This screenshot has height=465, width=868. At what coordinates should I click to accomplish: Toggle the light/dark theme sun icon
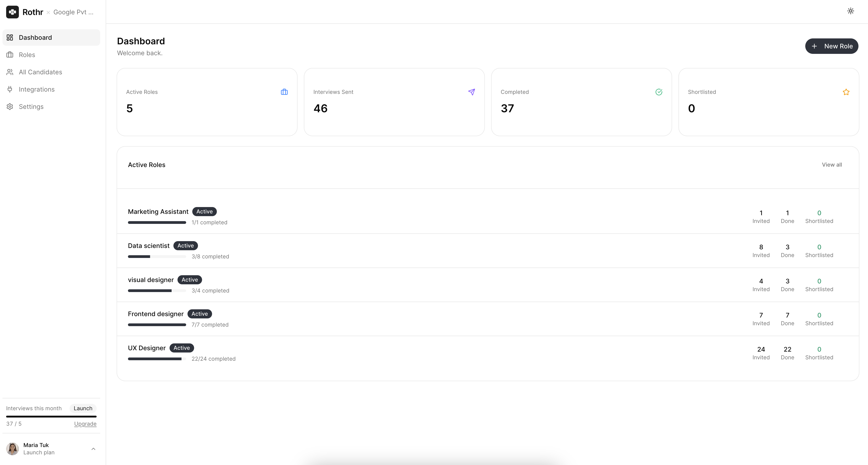[x=850, y=11]
